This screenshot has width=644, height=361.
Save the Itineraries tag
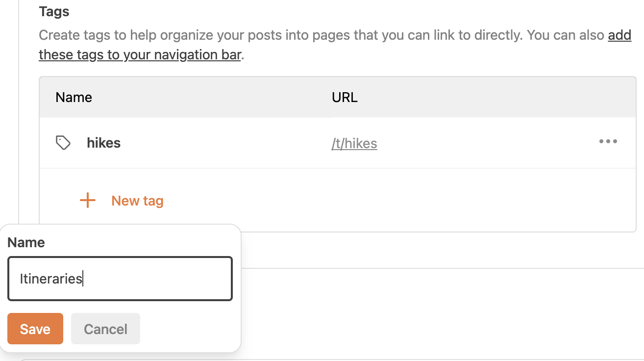[35, 329]
